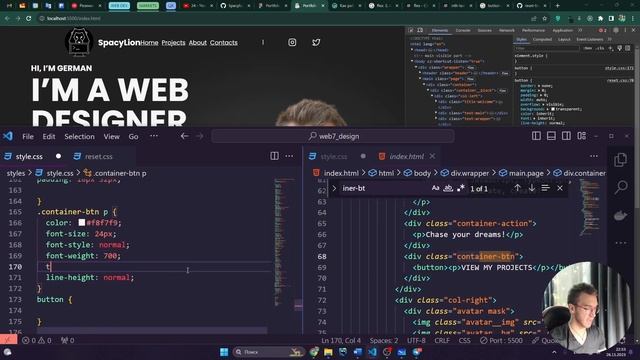
Task: Change CSS language mode in status bar
Action: [x=464, y=340]
